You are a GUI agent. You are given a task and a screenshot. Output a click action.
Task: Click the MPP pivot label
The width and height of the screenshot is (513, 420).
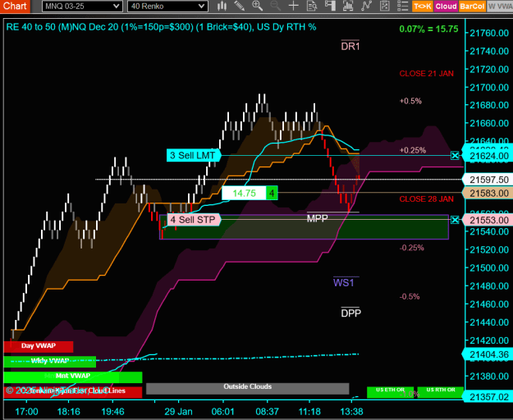pyautogui.click(x=317, y=218)
